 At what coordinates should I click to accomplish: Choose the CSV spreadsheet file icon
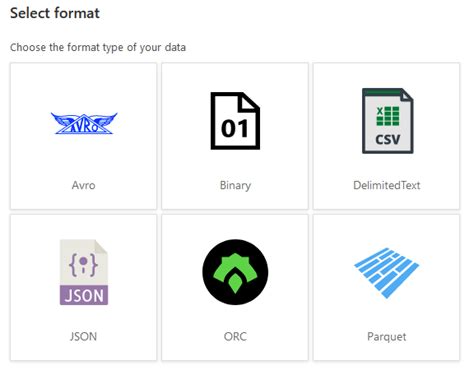pos(388,121)
